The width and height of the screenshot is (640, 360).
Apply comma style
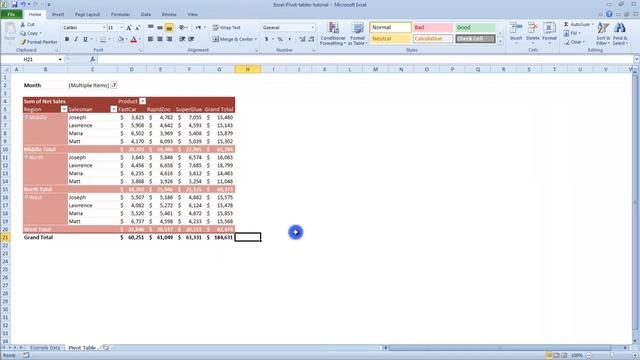point(289,39)
